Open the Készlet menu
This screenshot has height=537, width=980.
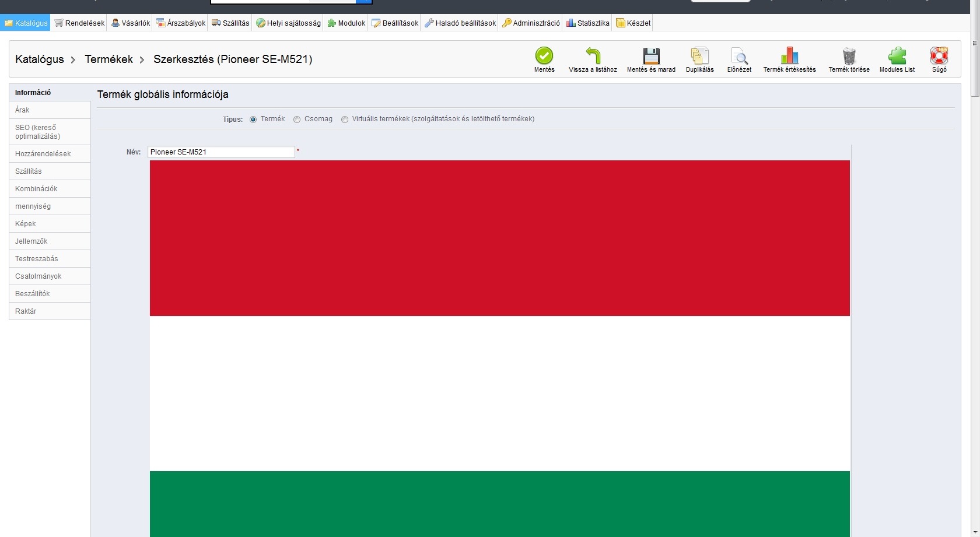(633, 23)
